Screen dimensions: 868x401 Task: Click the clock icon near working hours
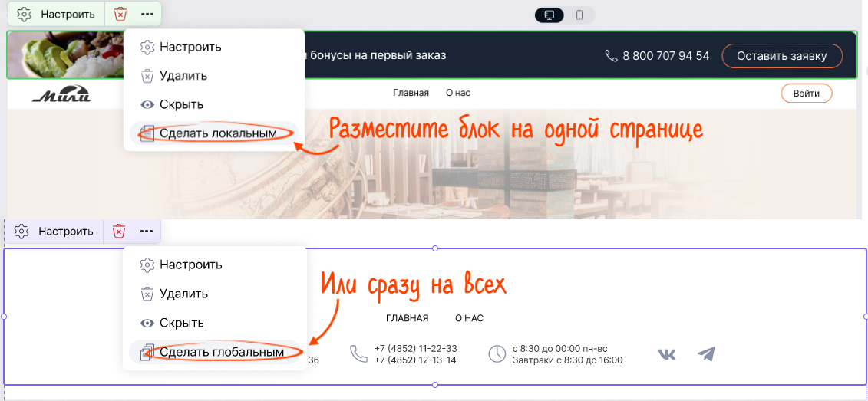coord(497,353)
